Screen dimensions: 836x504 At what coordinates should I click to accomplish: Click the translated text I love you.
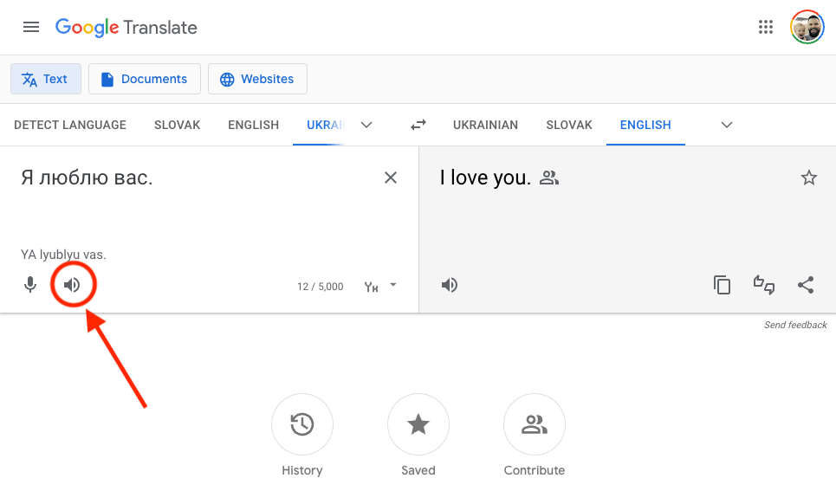tap(485, 178)
